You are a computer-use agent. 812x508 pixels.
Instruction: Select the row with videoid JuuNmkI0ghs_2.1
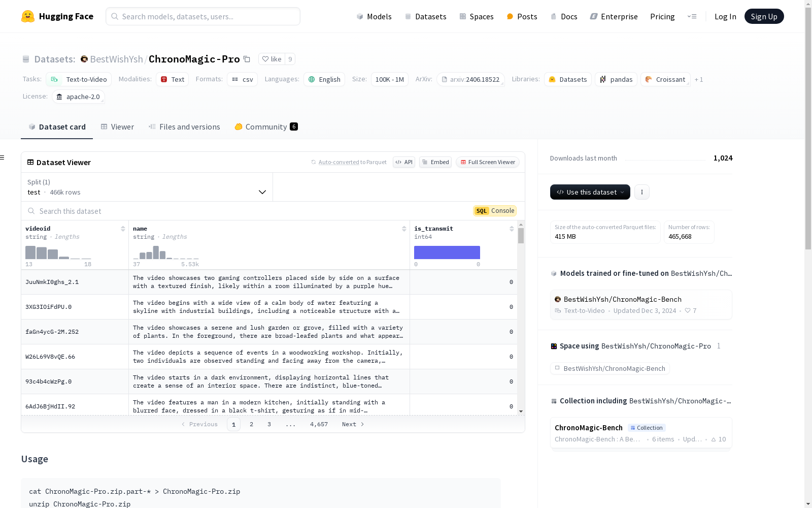point(269,282)
